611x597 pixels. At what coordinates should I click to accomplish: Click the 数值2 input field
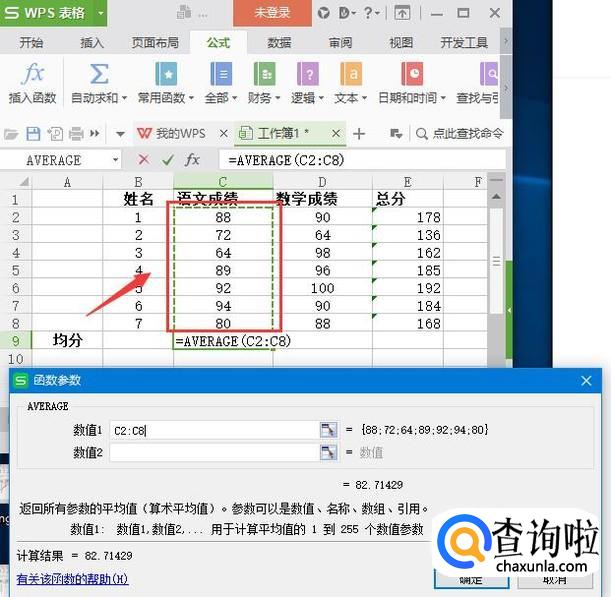(x=214, y=452)
